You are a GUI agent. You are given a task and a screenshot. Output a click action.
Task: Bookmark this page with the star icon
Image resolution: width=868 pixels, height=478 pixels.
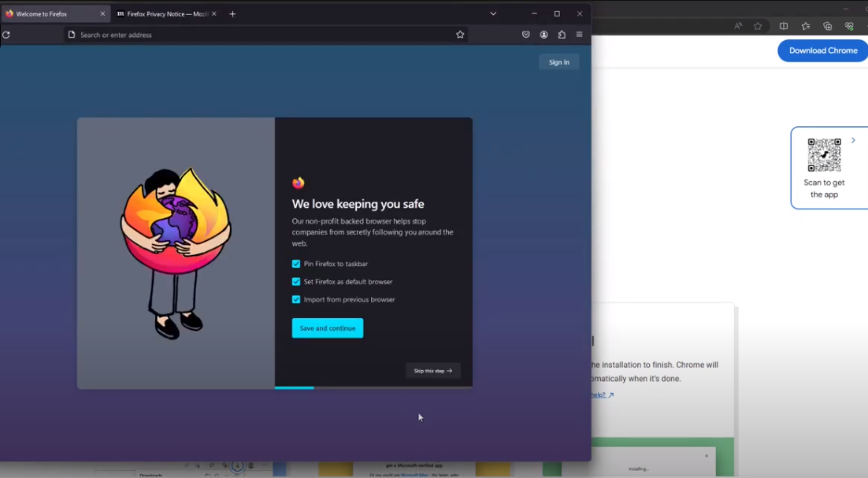click(460, 35)
